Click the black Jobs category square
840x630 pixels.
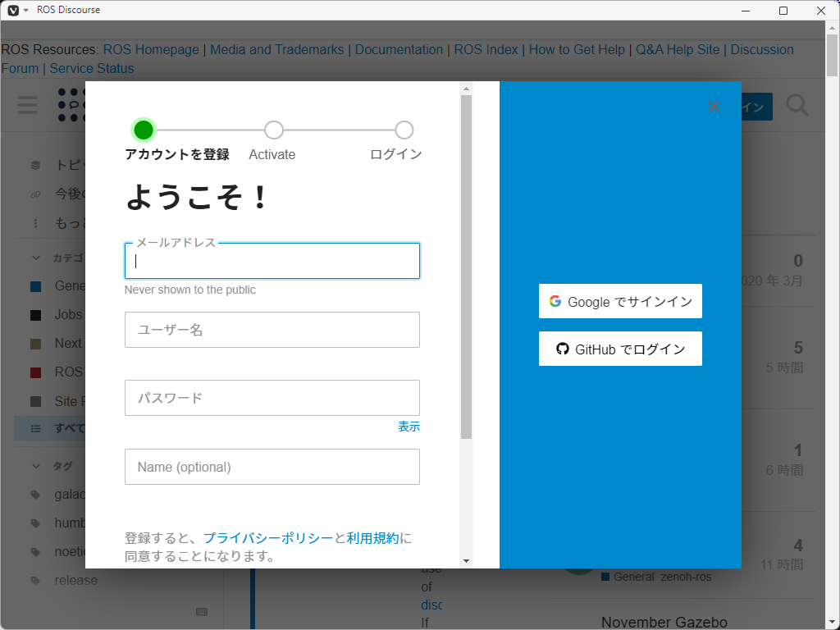click(x=36, y=315)
